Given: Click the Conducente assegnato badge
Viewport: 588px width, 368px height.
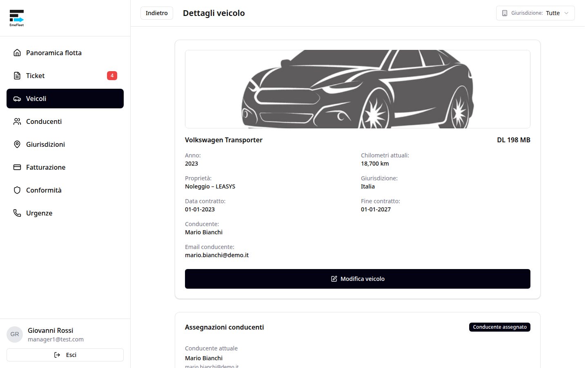Looking at the screenshot, I should pyautogui.click(x=500, y=327).
